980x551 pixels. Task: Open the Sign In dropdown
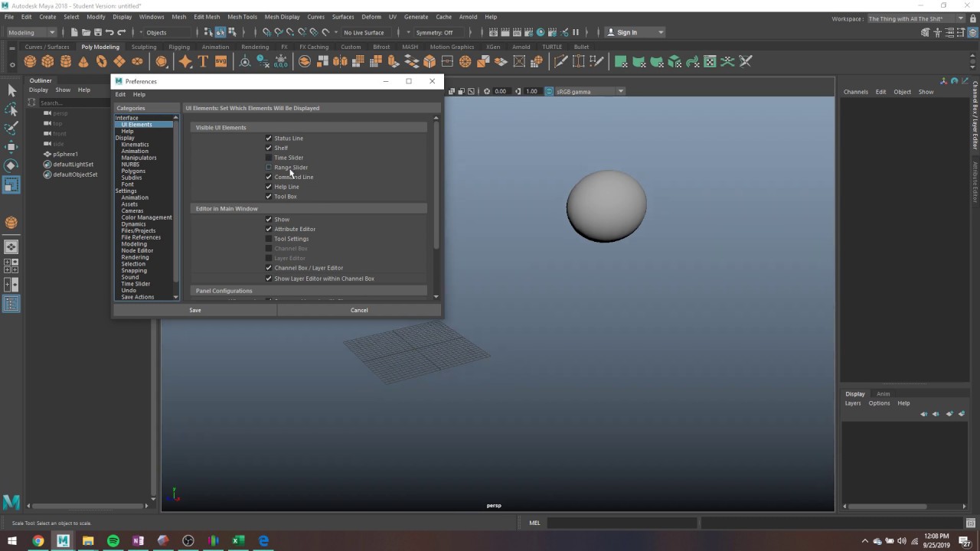[x=635, y=32]
